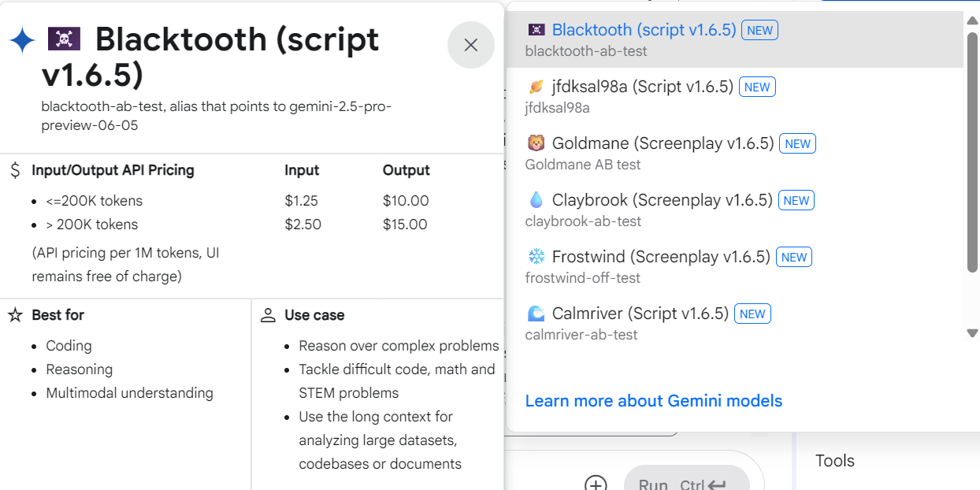Viewport: 980px width, 490px height.
Task: Click the Coding bullet under Best for
Action: [69, 346]
